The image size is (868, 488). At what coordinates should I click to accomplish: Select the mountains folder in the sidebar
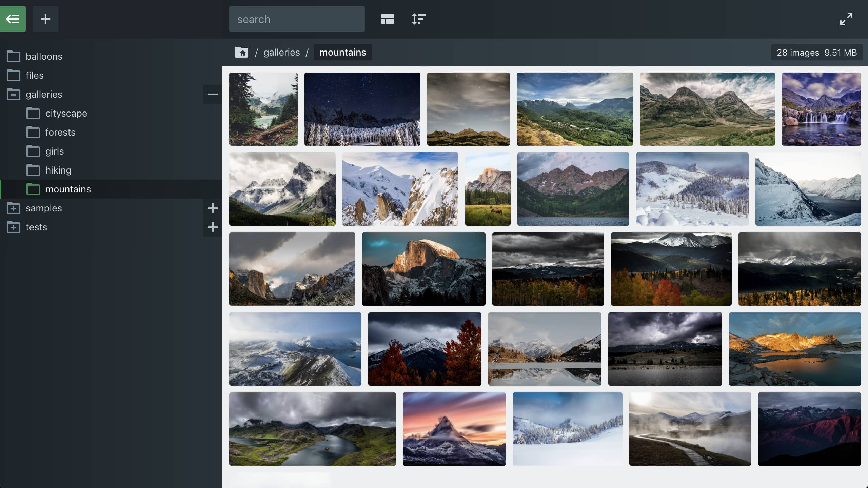point(68,189)
